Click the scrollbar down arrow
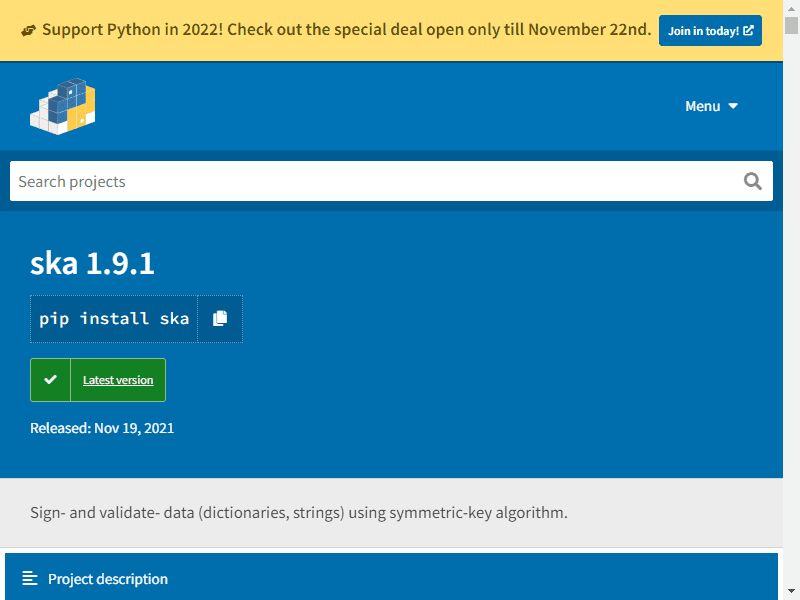This screenshot has height=600, width=800. tap(791, 592)
